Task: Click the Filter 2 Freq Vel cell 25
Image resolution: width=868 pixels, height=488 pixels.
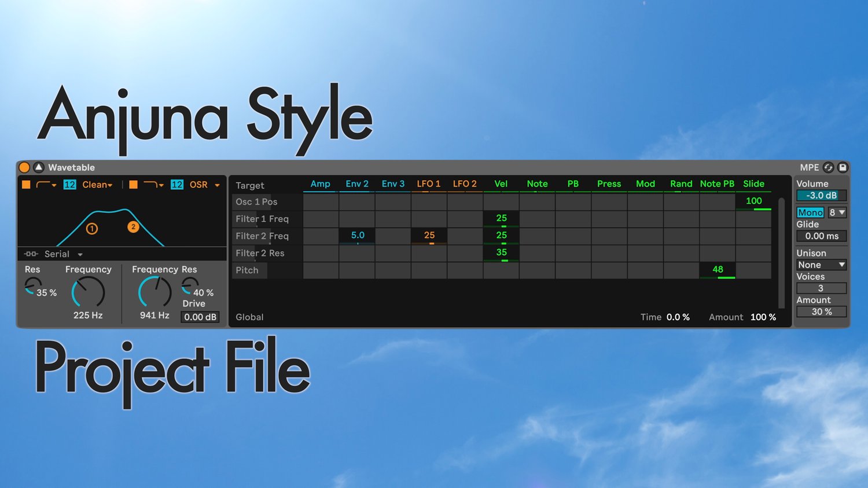Action: (x=501, y=236)
